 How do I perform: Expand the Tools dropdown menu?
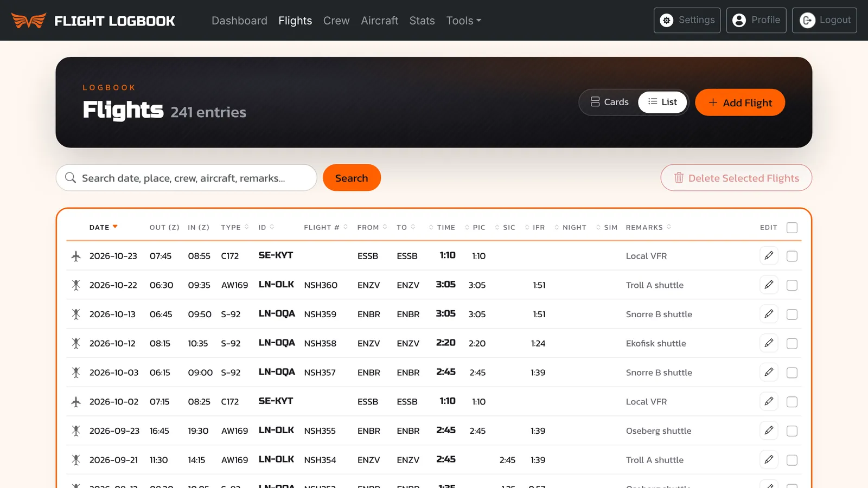[464, 21]
